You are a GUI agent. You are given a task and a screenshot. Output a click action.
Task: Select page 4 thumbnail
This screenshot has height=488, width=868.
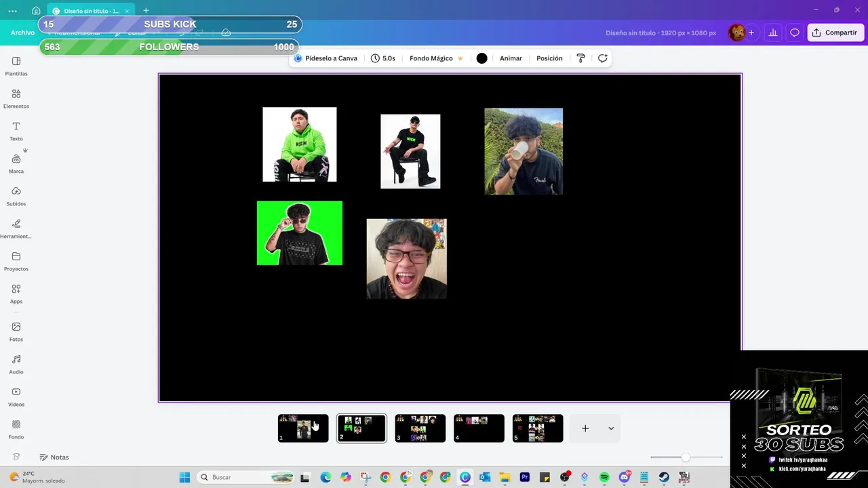[479, 428]
